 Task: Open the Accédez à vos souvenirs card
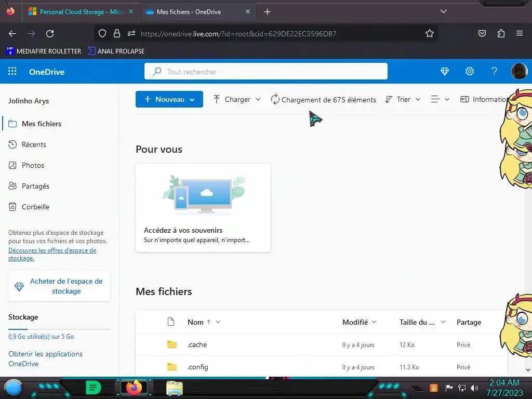click(203, 208)
